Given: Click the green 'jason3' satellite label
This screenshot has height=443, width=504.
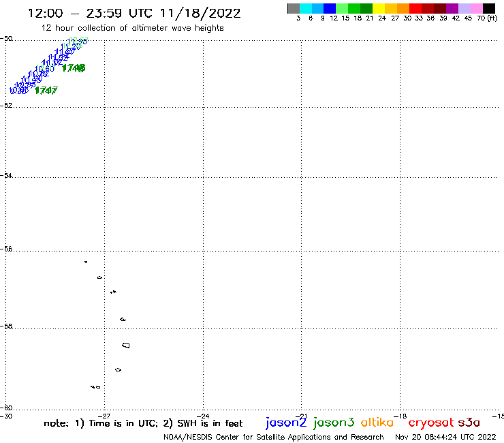Looking at the screenshot, I should pyautogui.click(x=334, y=423).
